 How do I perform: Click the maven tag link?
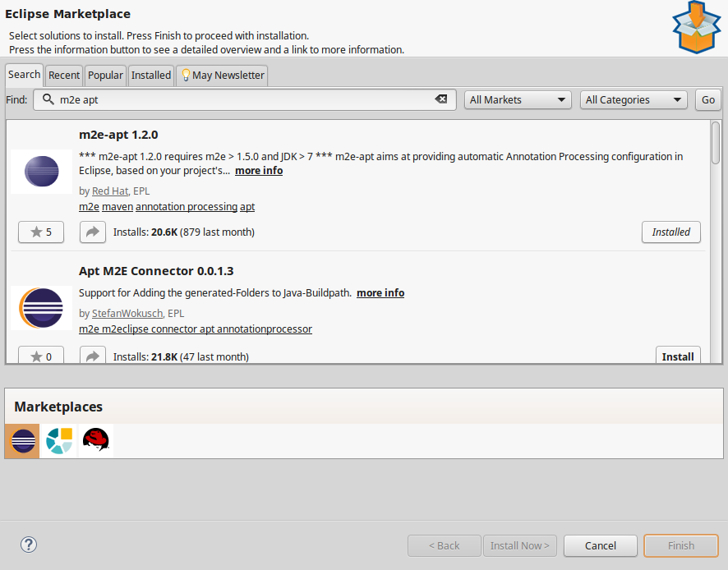[x=117, y=206]
